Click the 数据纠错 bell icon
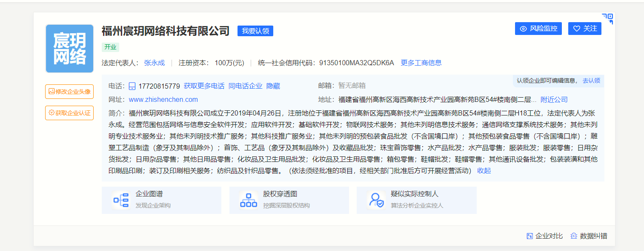Viewport: 644px width, 251px height. pyautogui.click(x=575, y=235)
